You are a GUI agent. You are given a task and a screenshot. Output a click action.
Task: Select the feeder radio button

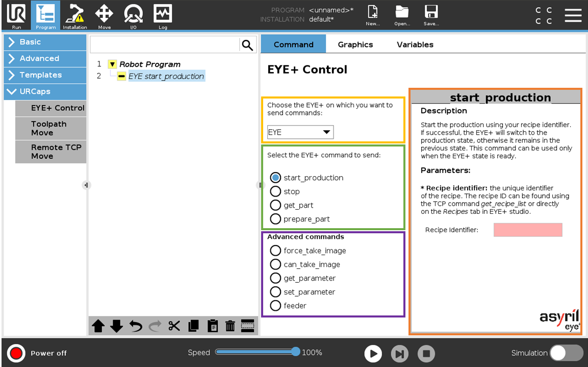click(x=275, y=305)
